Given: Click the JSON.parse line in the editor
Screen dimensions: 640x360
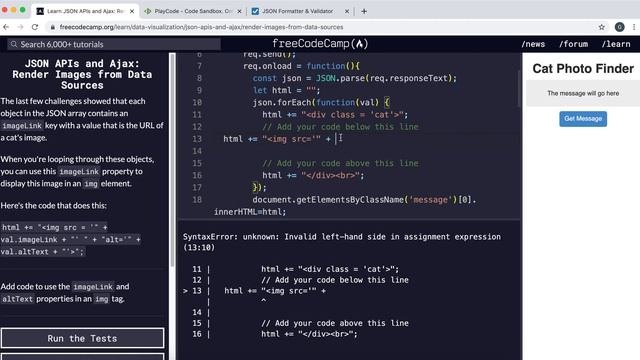Looking at the screenshot, I should click(x=354, y=78).
